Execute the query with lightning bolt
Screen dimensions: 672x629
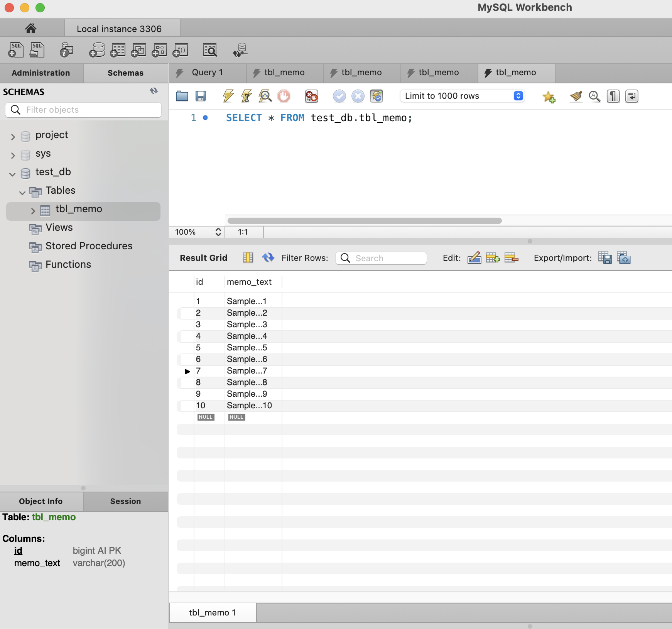(228, 96)
